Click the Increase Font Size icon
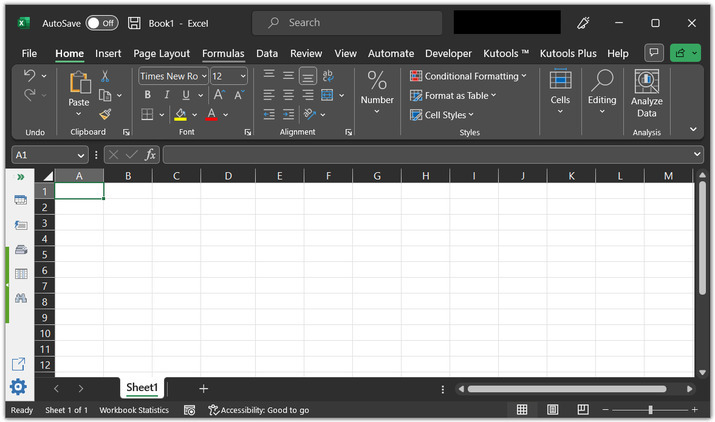The height and width of the screenshot is (422, 715). pyautogui.click(x=219, y=95)
